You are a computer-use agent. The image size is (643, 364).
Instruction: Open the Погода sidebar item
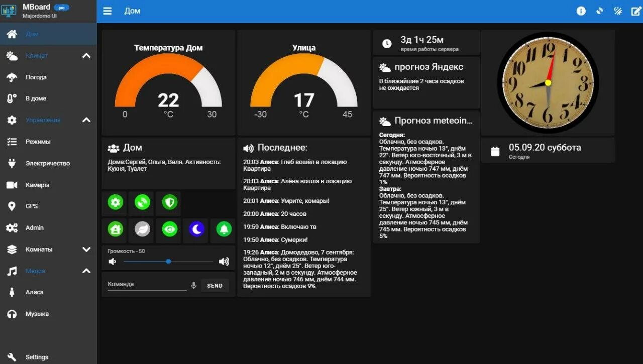point(48,77)
